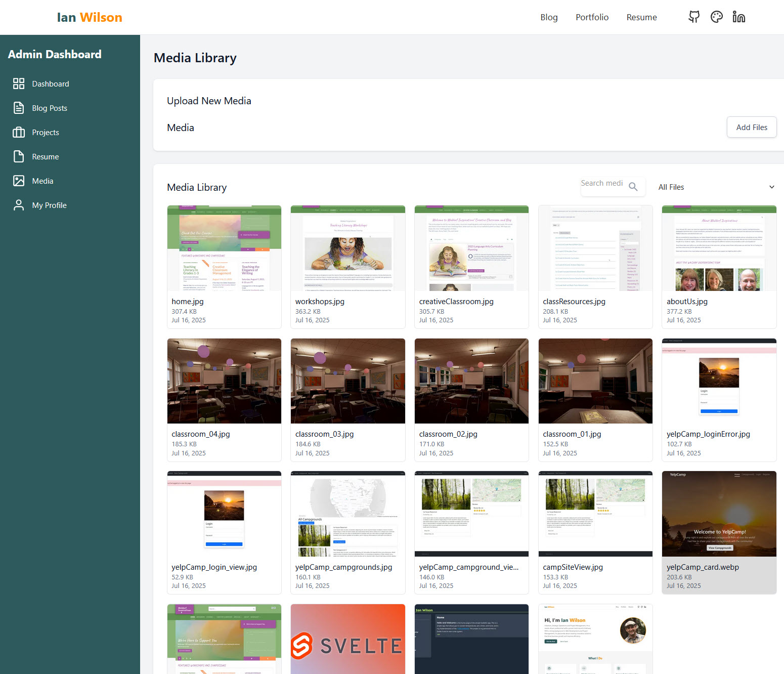Open the Svelte logo image thumbnail

(348, 639)
